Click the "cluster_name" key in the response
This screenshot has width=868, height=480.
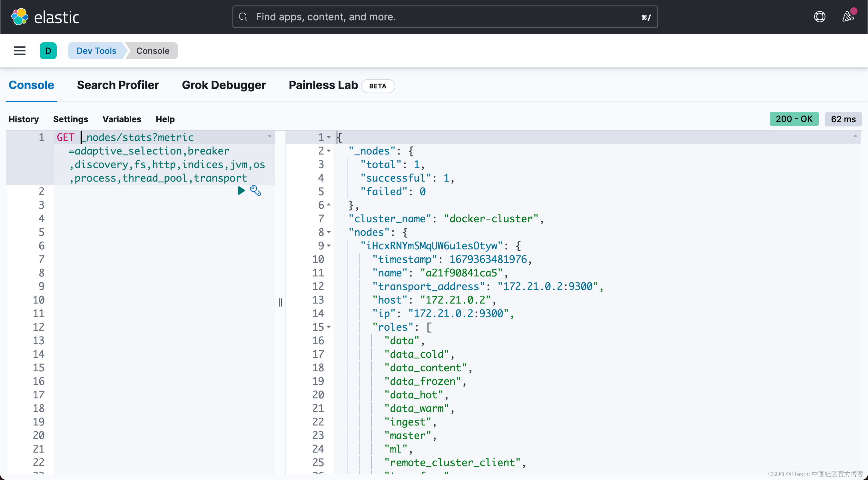pyautogui.click(x=390, y=219)
